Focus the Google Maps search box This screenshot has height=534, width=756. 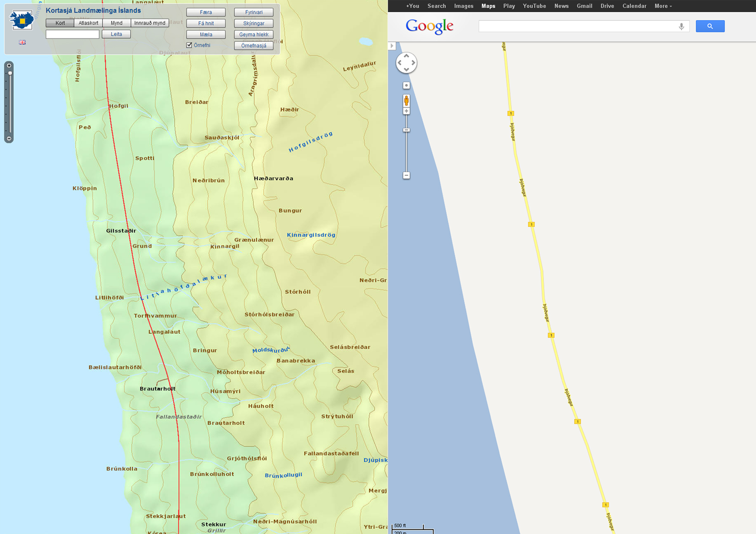(578, 26)
